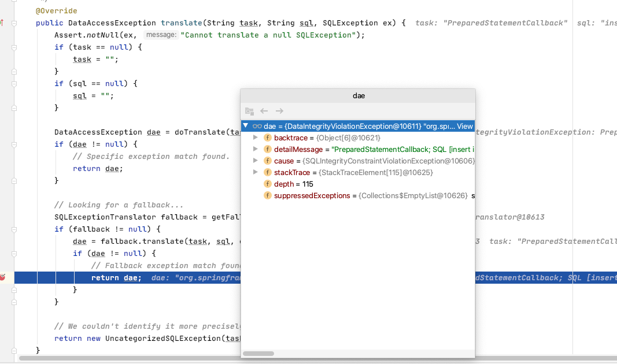Select the backtrace row's Object[6] value
The width and height of the screenshot is (617, 364).
tap(348, 138)
